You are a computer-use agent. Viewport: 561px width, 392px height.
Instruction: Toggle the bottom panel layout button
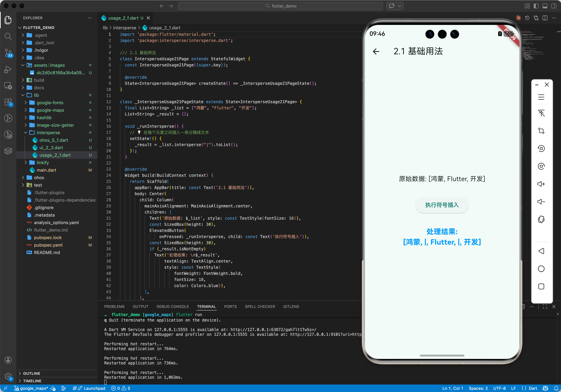[x=545, y=6]
